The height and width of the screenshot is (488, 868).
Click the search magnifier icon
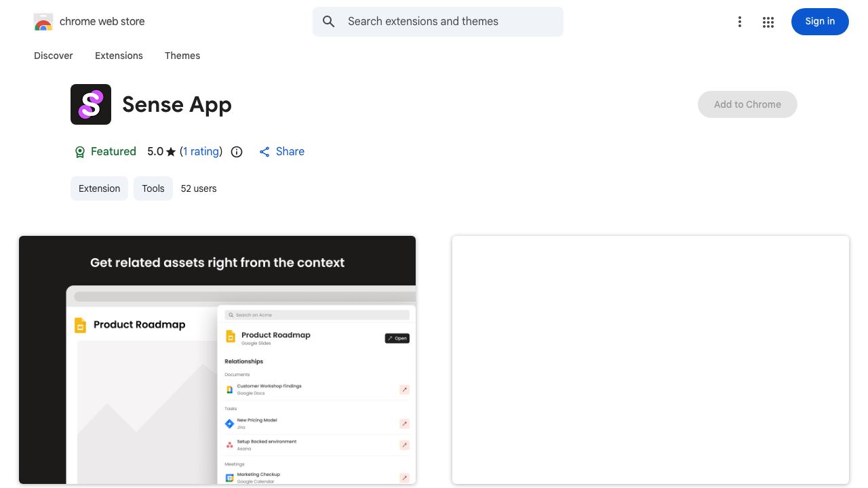pos(329,22)
